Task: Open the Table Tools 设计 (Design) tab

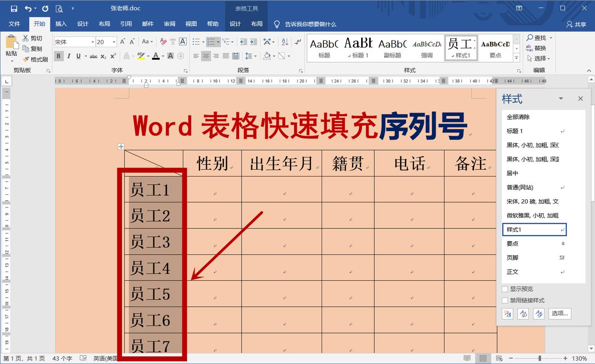Action: 235,24
